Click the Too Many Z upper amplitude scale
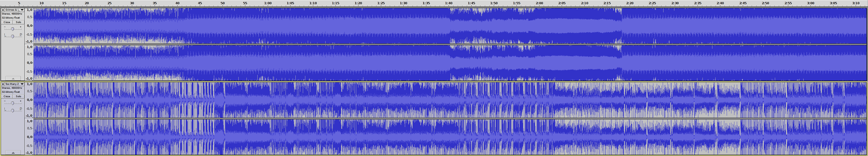This screenshot has width=868, height=156. [x=29, y=100]
